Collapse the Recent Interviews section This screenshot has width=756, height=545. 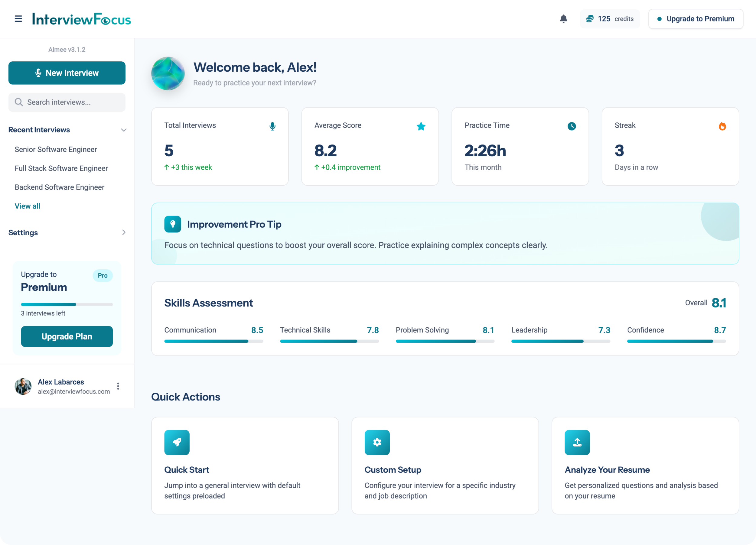[x=124, y=130]
